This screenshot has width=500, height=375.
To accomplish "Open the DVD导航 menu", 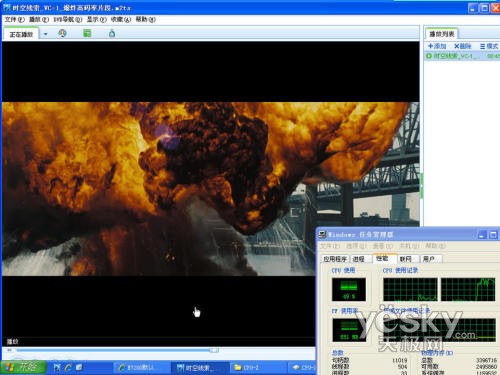I will [68, 20].
